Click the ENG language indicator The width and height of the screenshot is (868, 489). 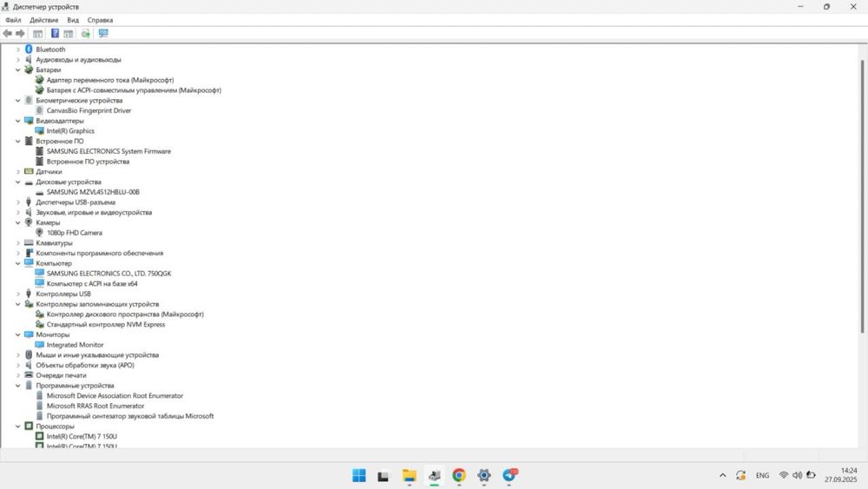point(762,475)
